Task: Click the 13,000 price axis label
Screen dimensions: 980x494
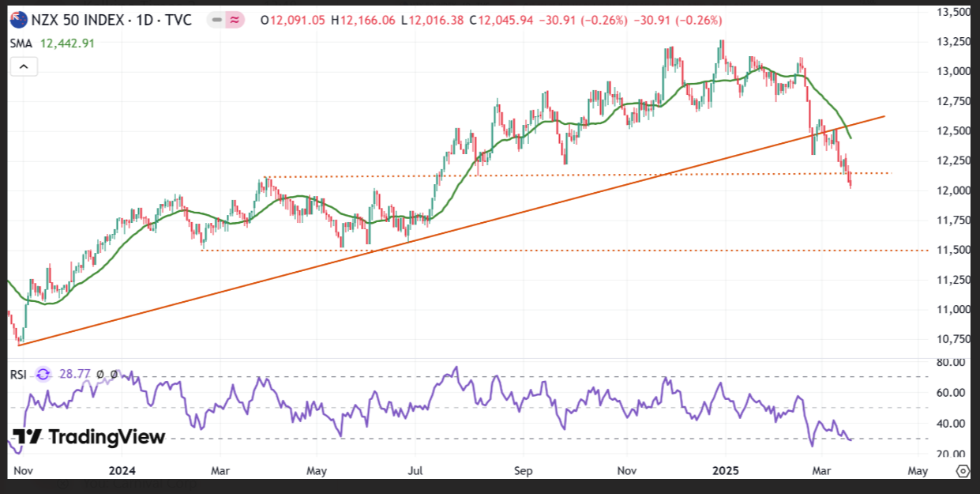Action: pos(952,71)
